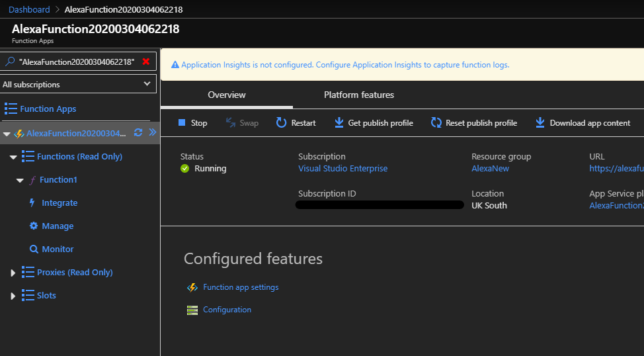Refresh the AlexaFunction app using the refresh icon
This screenshot has width=644, height=356.
point(138,132)
